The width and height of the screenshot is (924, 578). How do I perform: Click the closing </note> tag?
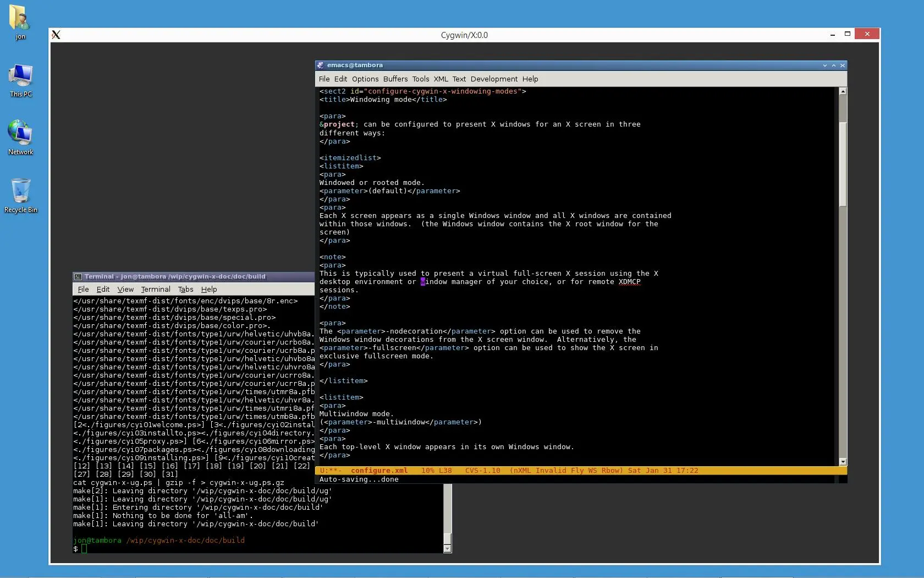(x=334, y=307)
